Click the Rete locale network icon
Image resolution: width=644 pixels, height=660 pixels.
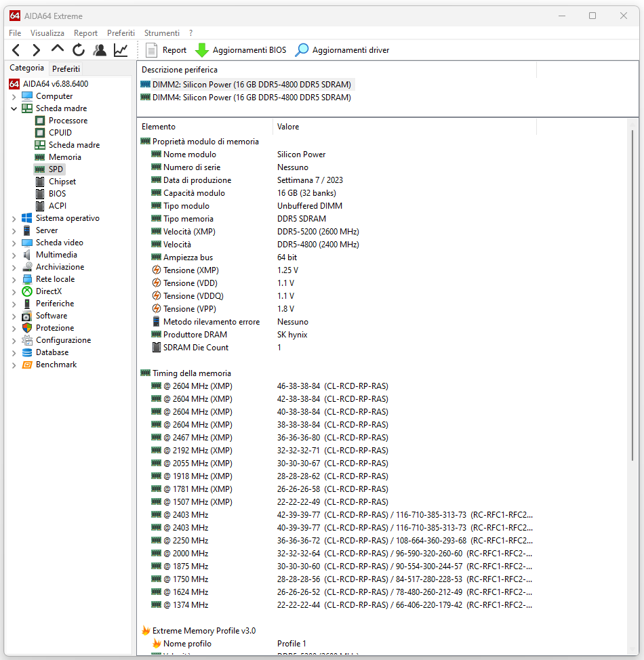click(x=27, y=279)
